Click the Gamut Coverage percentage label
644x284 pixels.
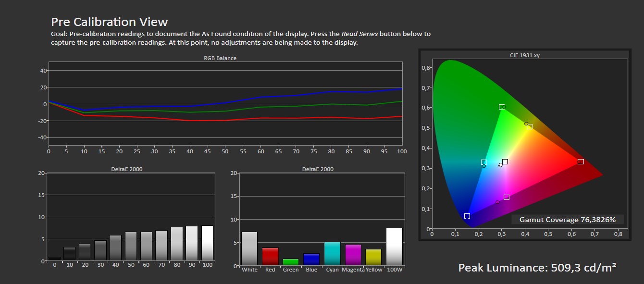pyautogui.click(x=567, y=220)
